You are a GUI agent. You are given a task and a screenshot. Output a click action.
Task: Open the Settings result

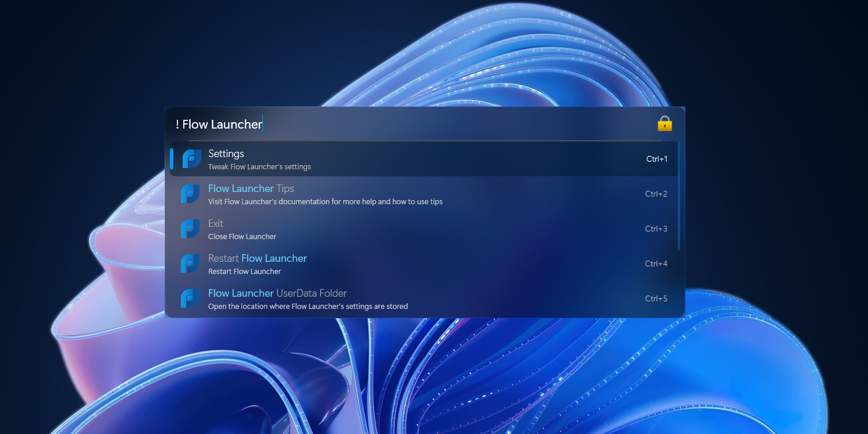coord(424,159)
